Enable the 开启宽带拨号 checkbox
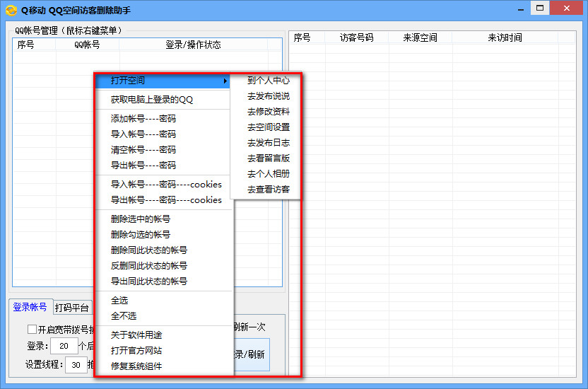The image size is (588, 389). (x=32, y=330)
